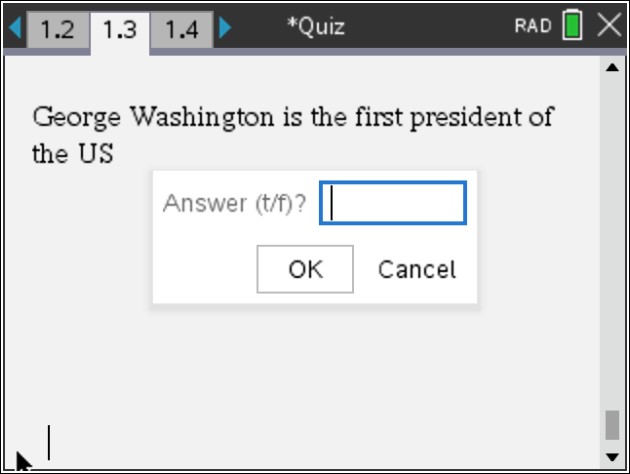Close the Quiz document with X
Screen dimensions: 630x474
pos(609,25)
